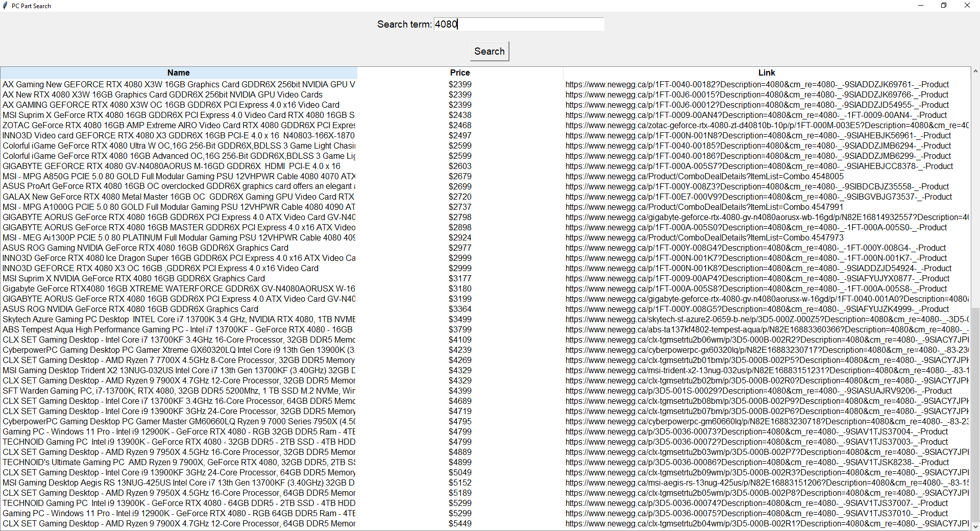
Task: Click the msi-aegis-rs-13nug link cell
Action: point(766,482)
